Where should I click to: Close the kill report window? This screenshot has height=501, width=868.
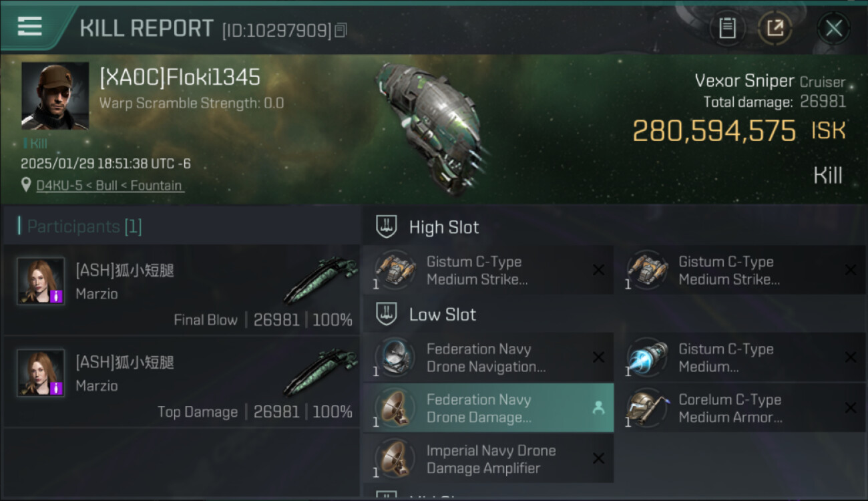click(833, 28)
